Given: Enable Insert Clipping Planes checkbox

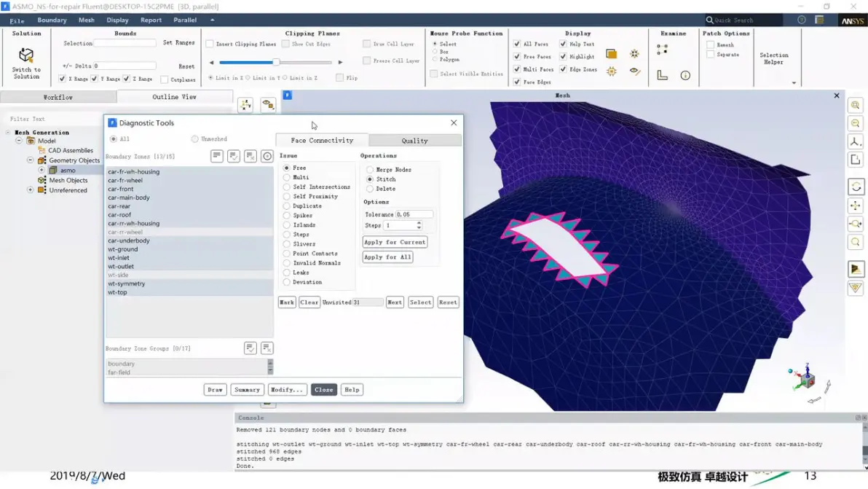Looking at the screenshot, I should [210, 44].
